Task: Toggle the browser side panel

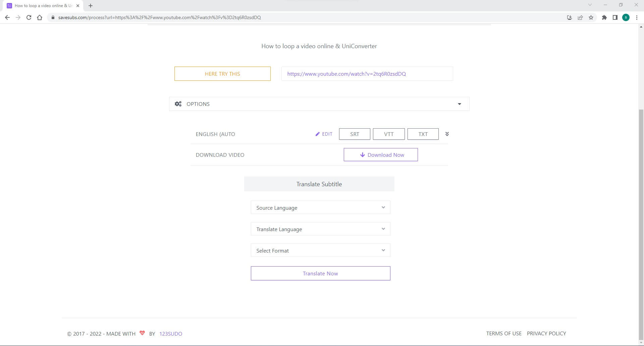Action: (x=615, y=17)
